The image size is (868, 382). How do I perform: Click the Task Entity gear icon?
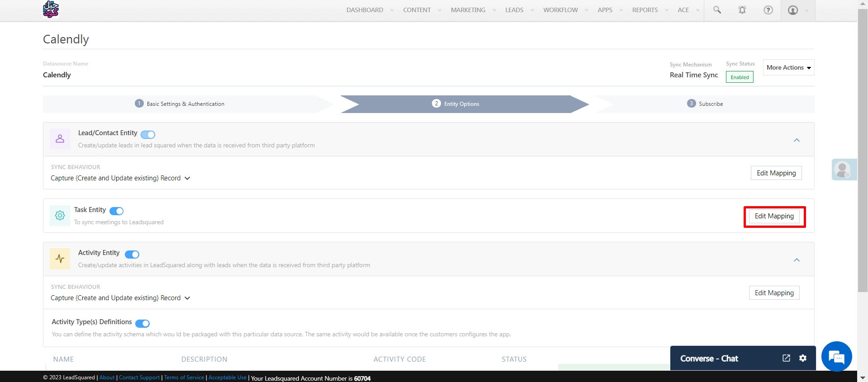coord(60,216)
